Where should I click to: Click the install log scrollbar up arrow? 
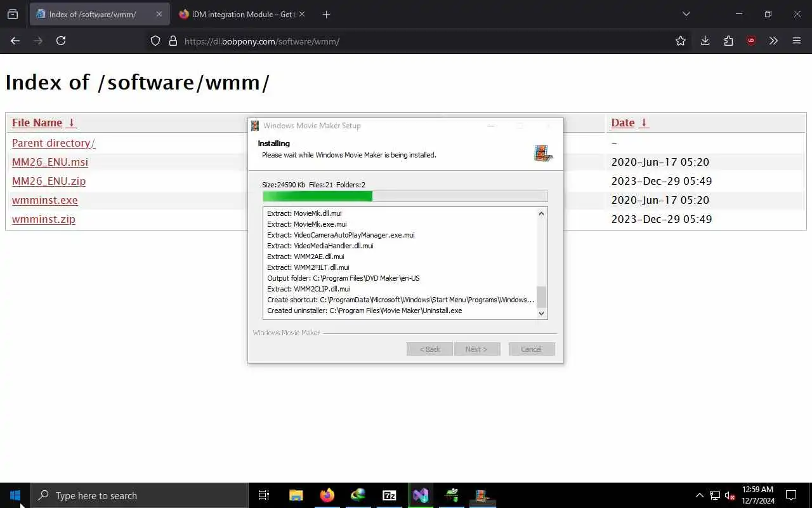click(541, 213)
